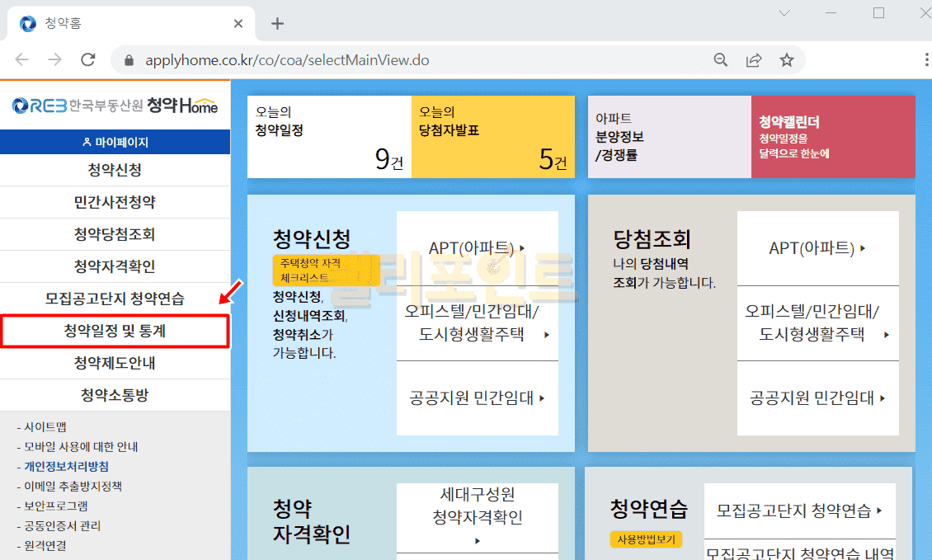Screen dimensions: 932x560
Task: Open the red 청약캘린더 tile
Action: click(832, 136)
